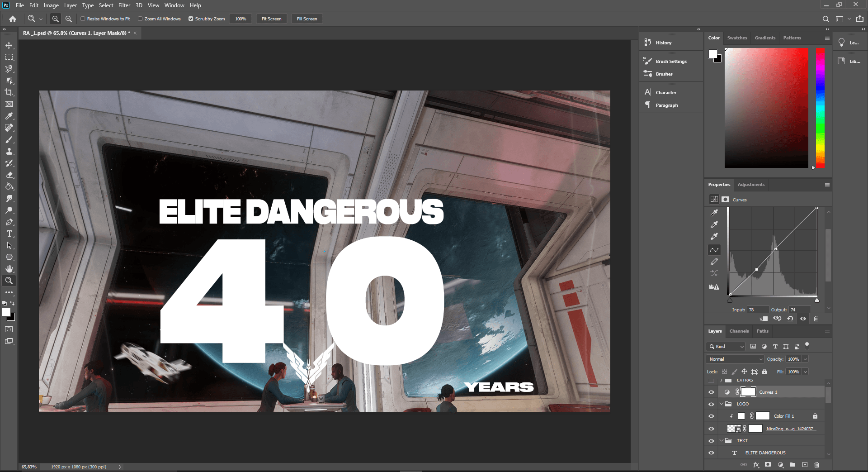This screenshot has height=472, width=868.
Task: Select the Eraser tool
Action: coord(9,175)
